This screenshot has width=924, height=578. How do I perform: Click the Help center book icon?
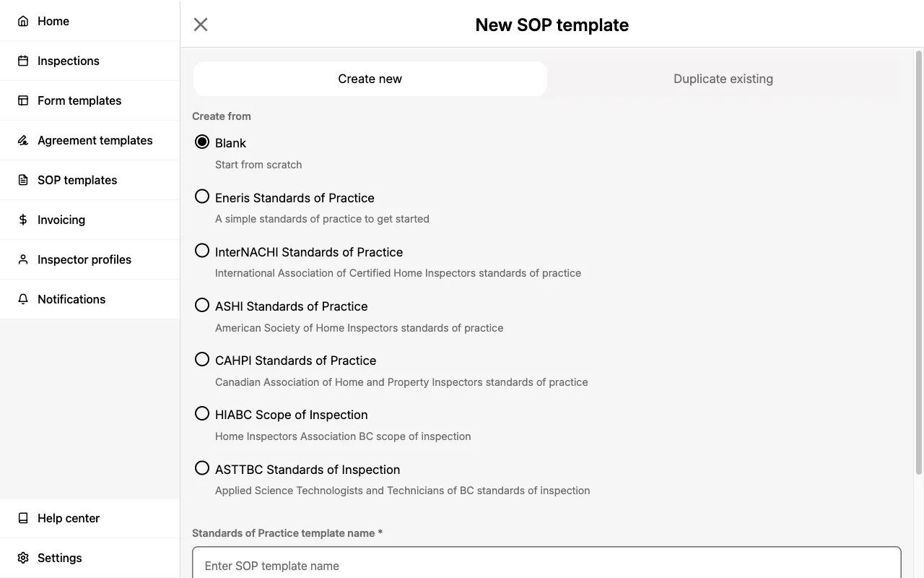click(22, 518)
